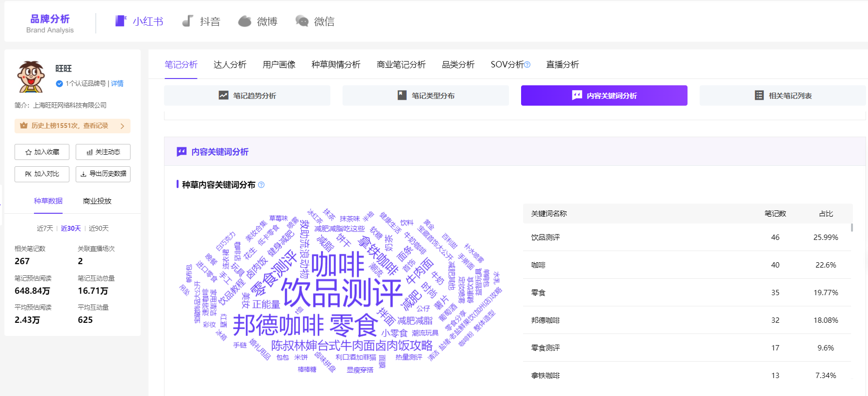Click the bar chart icon on 关注动态
This screenshot has width=868, height=396.
[89, 152]
